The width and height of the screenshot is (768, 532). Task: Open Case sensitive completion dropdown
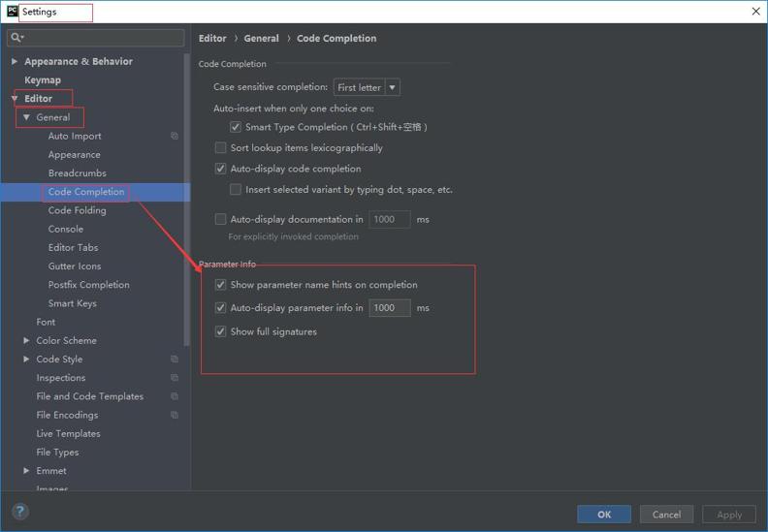367,87
